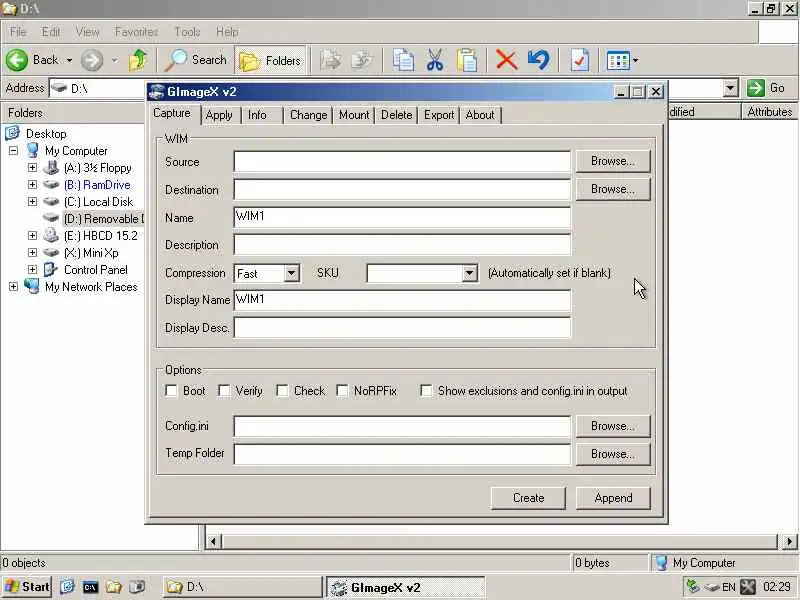Expand My Network Places node

(13, 286)
